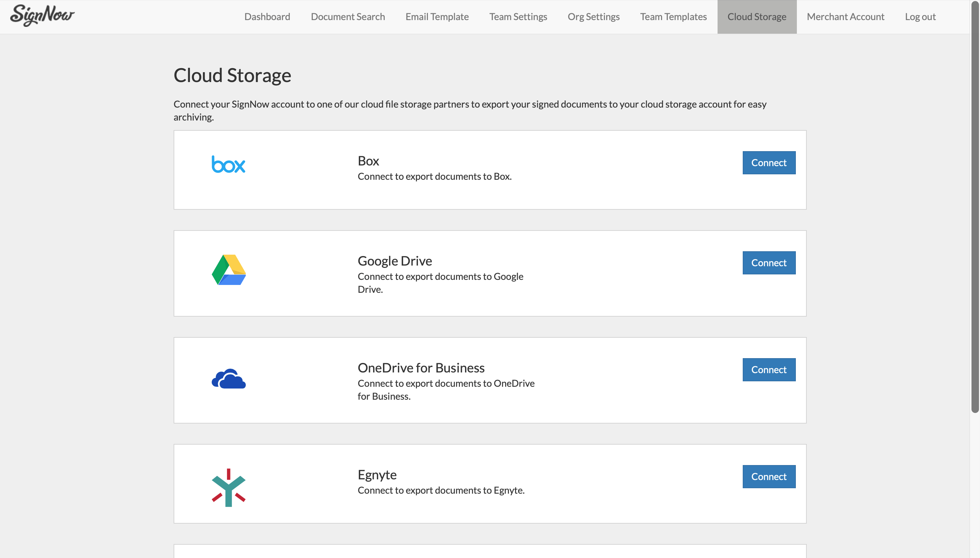Click the Box logo icon

tap(228, 164)
